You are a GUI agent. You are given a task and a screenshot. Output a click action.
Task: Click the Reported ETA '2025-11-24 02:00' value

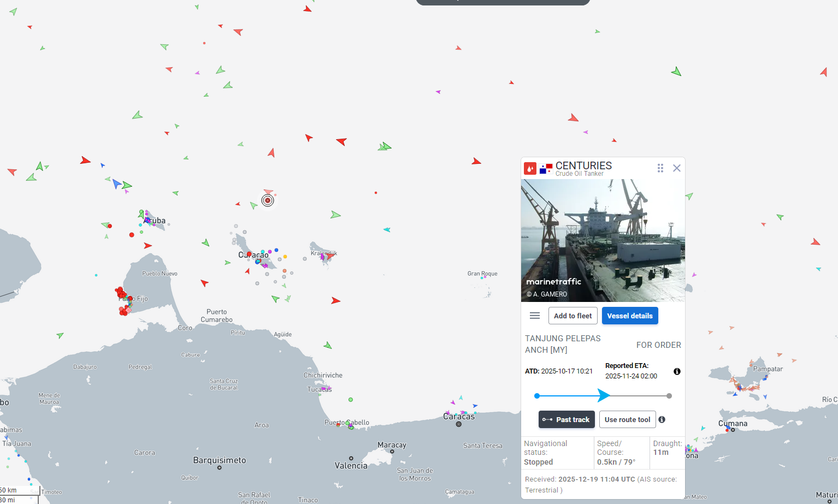click(x=631, y=376)
